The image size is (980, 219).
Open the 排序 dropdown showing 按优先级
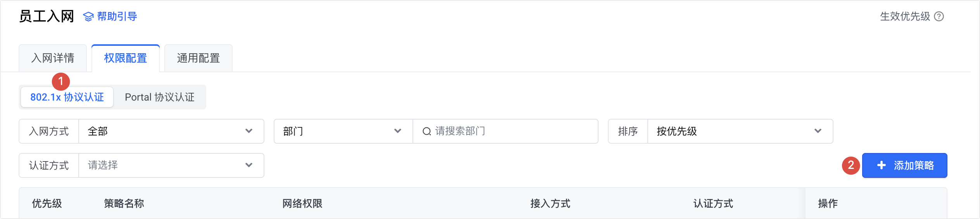point(740,131)
